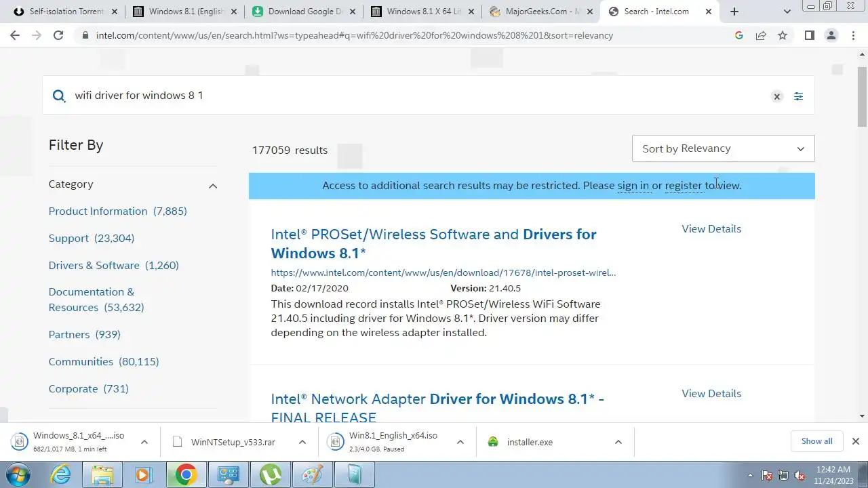The width and height of the screenshot is (868, 488).
Task: Open the Chrome three-dot menu
Action: [x=852, y=35]
